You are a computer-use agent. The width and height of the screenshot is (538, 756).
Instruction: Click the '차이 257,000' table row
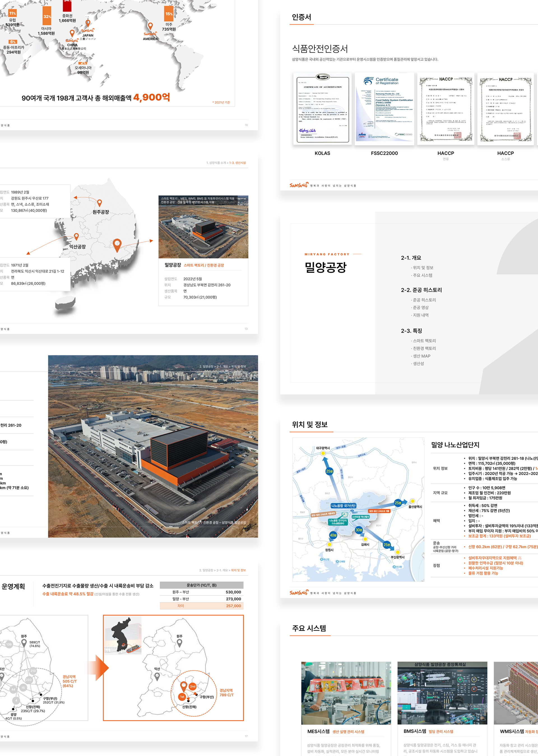coord(201,606)
